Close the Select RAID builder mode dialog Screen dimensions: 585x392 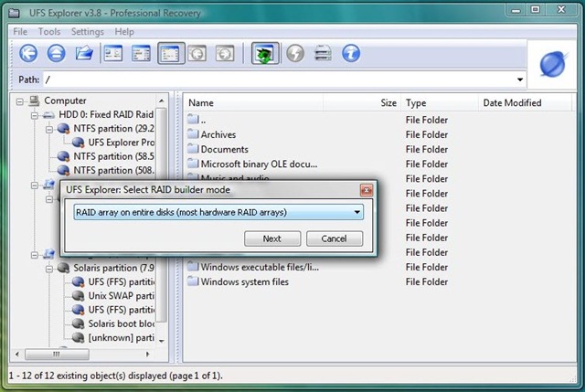point(367,190)
